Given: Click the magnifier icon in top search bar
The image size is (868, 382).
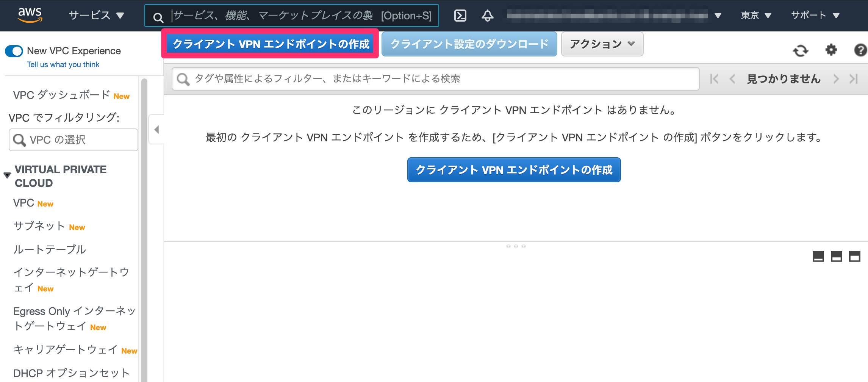Looking at the screenshot, I should click(x=158, y=17).
